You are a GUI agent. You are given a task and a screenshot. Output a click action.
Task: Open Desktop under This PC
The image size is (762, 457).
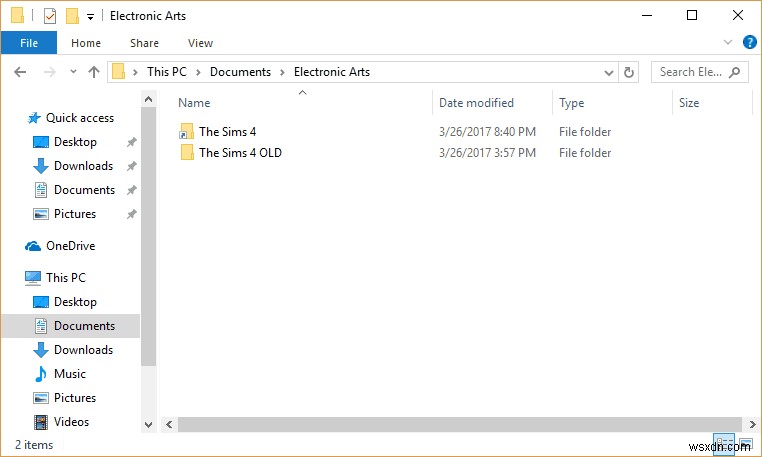(x=75, y=301)
